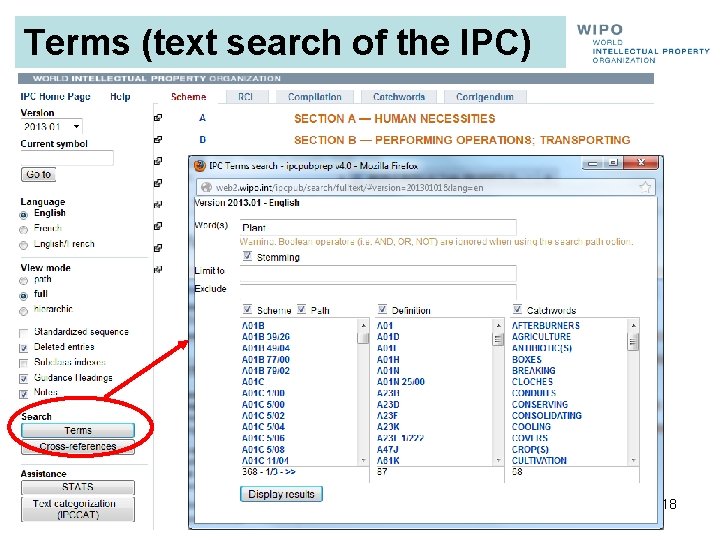Open Section A — Human Necessities link

coord(394,118)
